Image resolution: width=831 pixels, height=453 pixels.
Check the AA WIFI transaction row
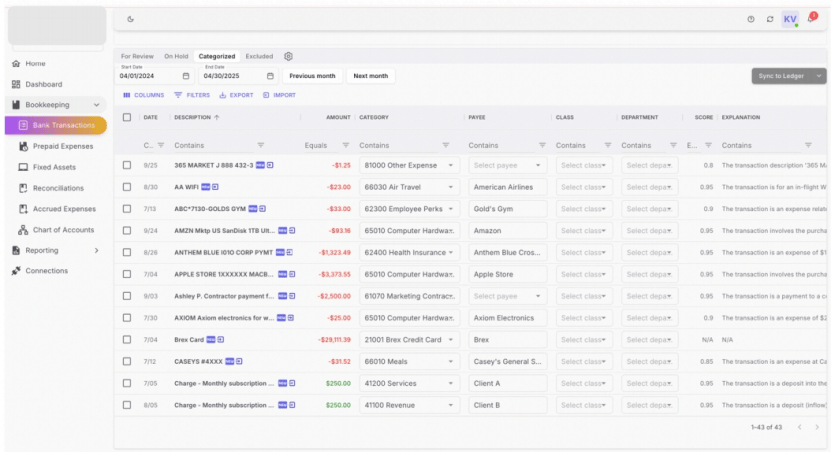127,187
